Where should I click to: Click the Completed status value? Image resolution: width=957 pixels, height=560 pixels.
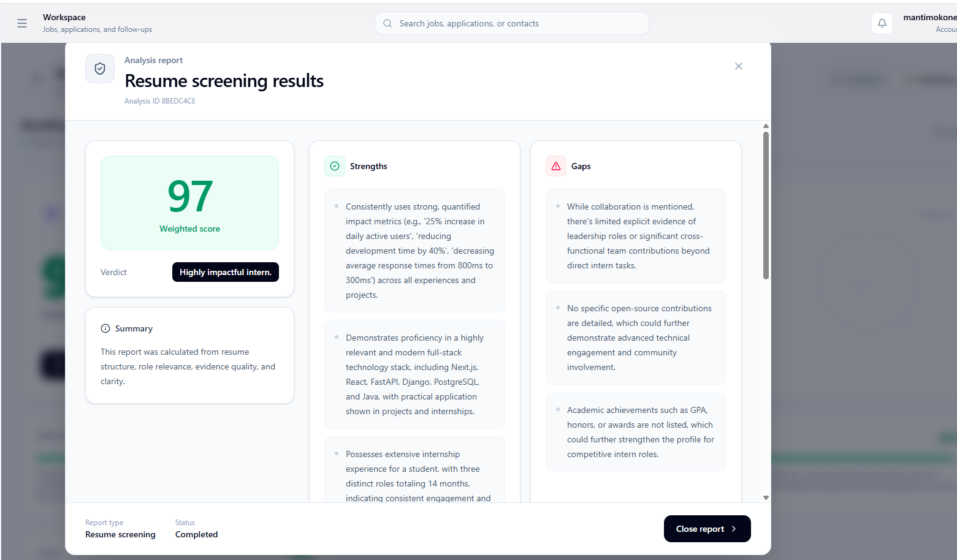point(196,534)
